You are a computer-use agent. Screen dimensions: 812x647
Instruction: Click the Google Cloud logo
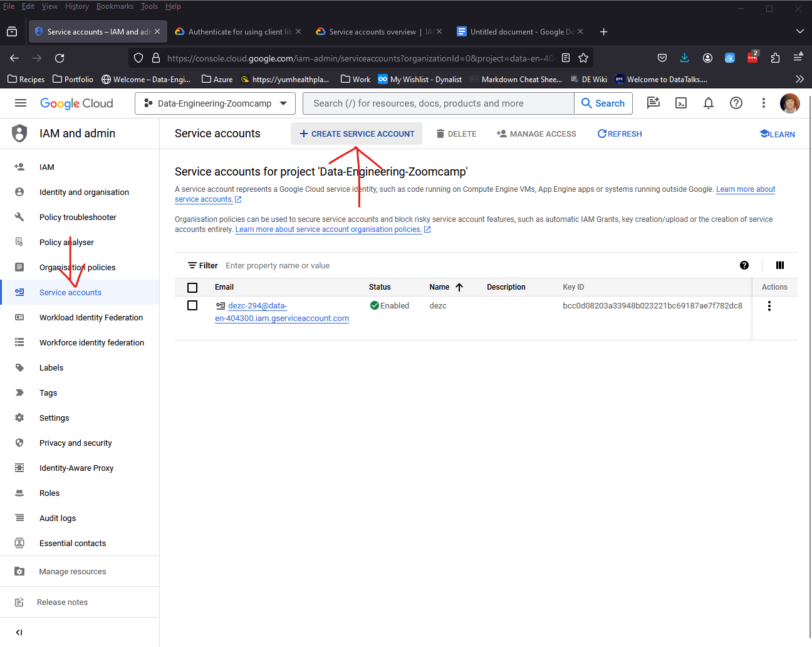pyautogui.click(x=76, y=103)
